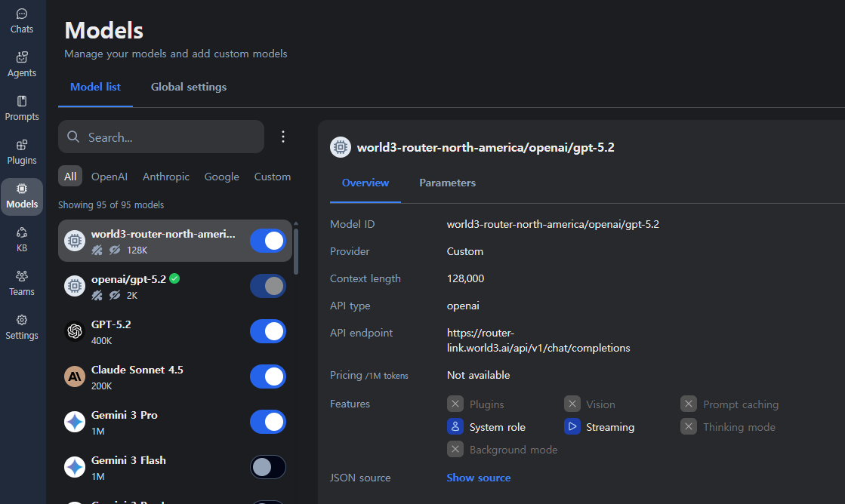Open the Teams sidebar icon
The height and width of the screenshot is (504, 845).
coord(22,283)
